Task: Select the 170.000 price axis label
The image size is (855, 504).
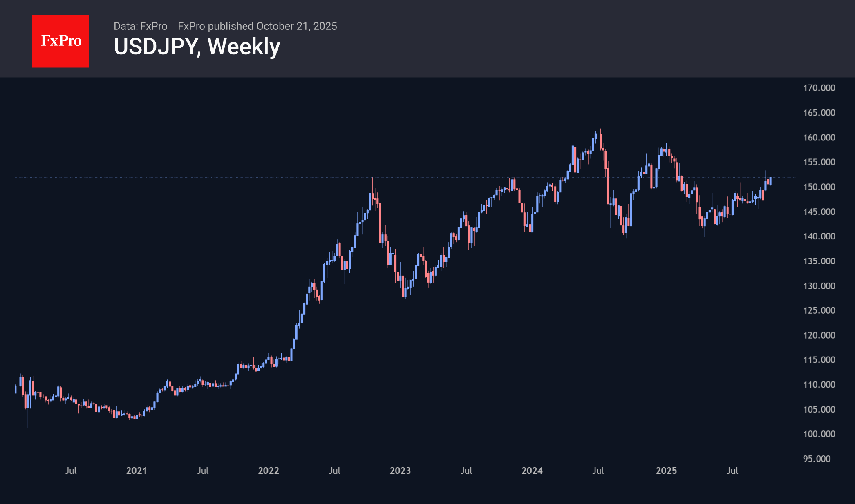Action: [x=819, y=88]
